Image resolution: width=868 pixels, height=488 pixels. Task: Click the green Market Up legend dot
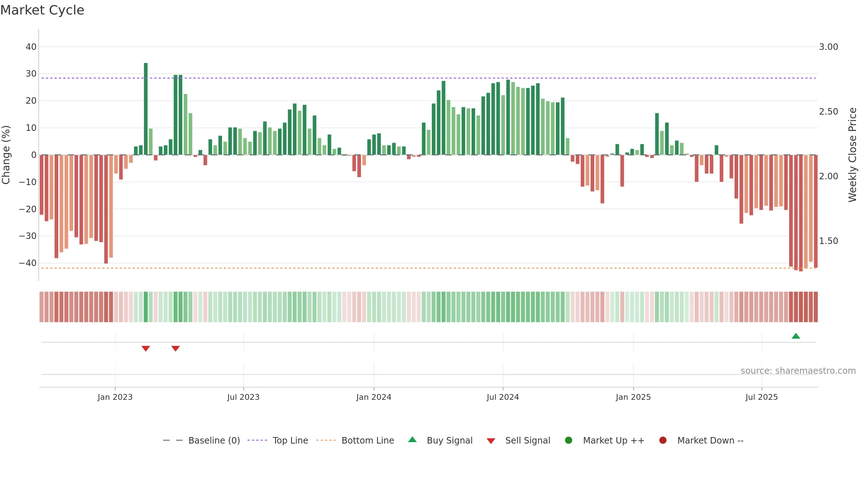(x=569, y=440)
